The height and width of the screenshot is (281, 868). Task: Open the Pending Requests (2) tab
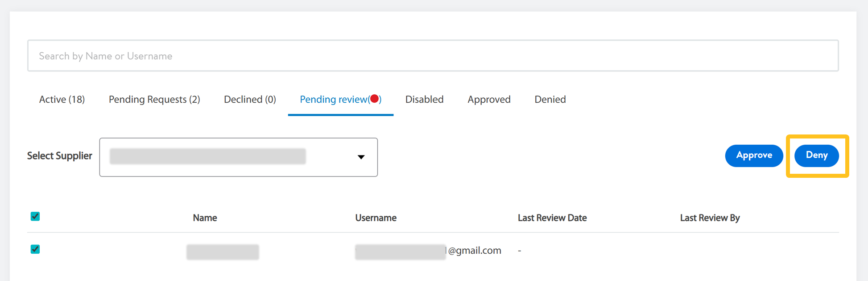[x=154, y=99]
